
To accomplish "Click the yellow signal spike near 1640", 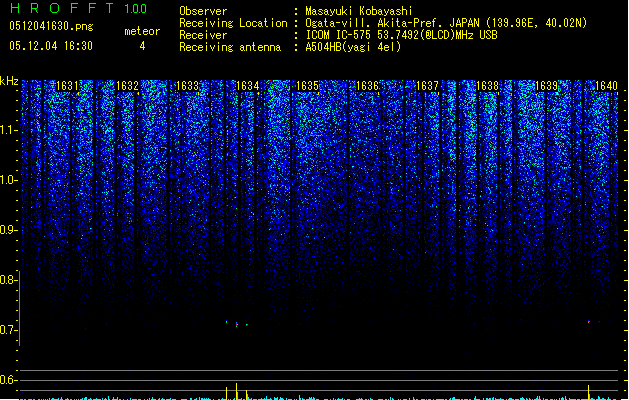I will tap(588, 392).
